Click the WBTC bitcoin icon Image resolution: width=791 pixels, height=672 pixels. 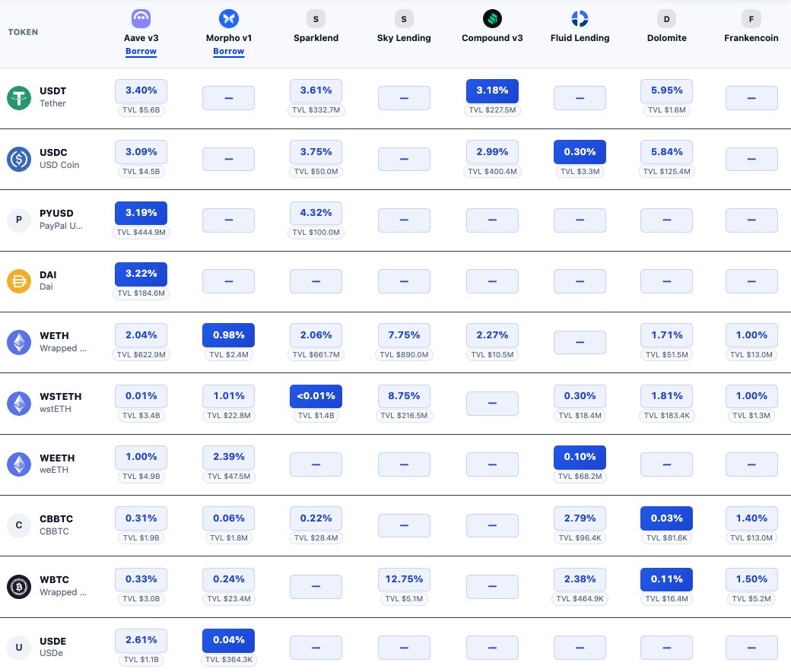[x=19, y=587]
